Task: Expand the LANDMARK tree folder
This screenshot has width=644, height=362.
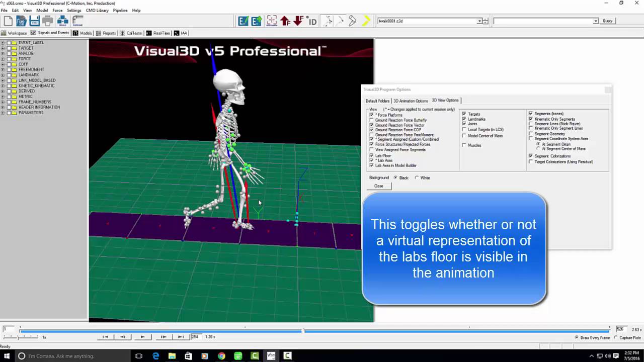Action: pos(3,75)
